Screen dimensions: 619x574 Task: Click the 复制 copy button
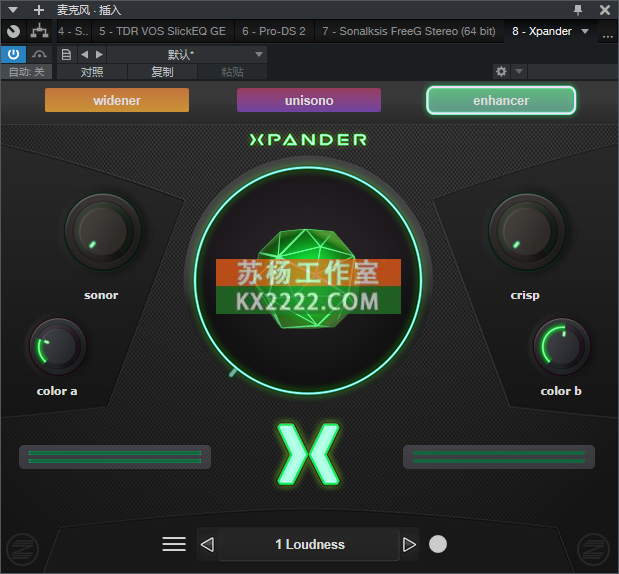point(162,72)
